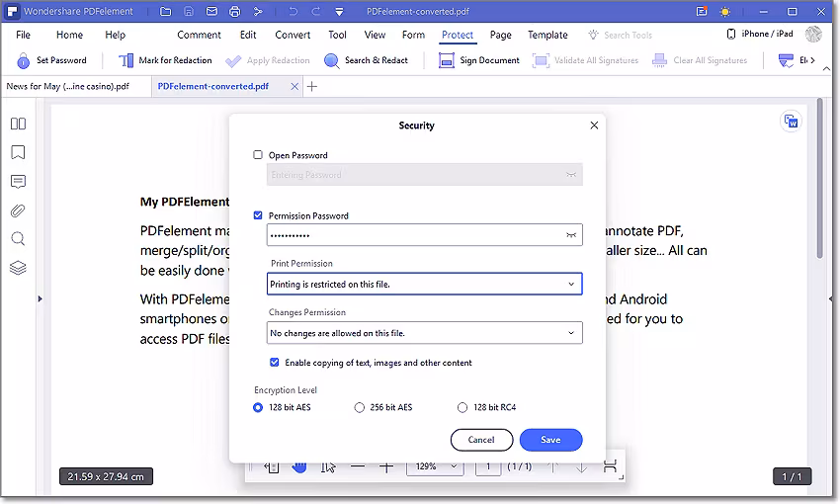The height and width of the screenshot is (504, 840).
Task: Click Search & Redact tool
Action: [367, 60]
